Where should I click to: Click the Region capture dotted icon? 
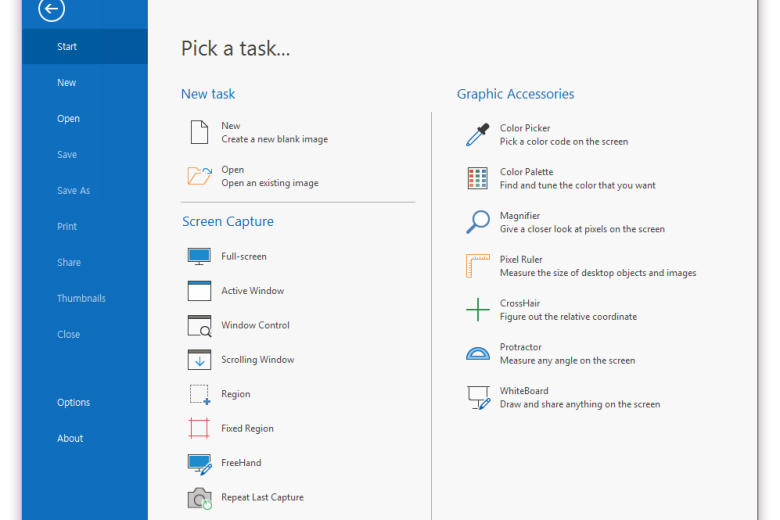199,394
